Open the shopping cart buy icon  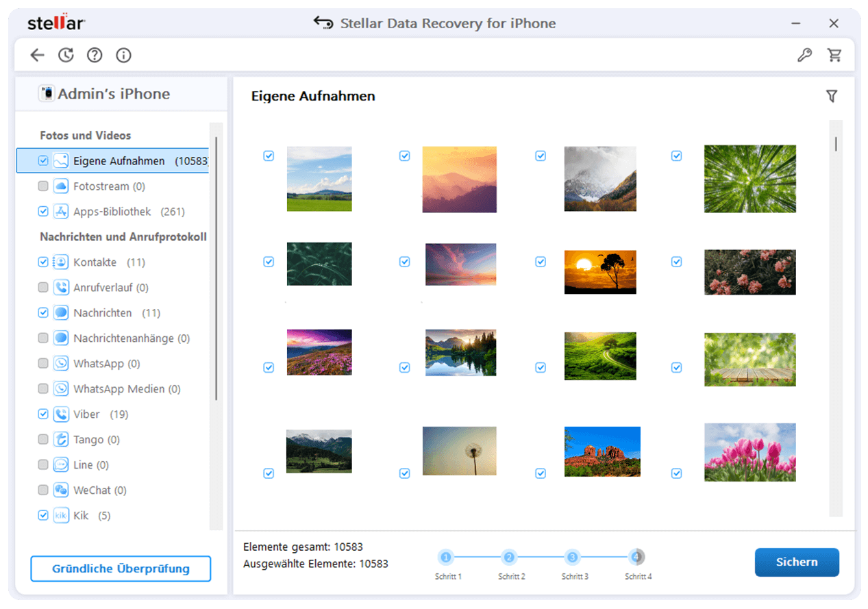[834, 55]
